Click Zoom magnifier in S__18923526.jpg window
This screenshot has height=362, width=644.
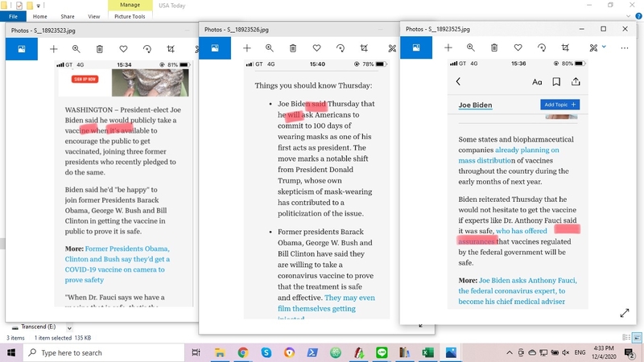click(270, 48)
